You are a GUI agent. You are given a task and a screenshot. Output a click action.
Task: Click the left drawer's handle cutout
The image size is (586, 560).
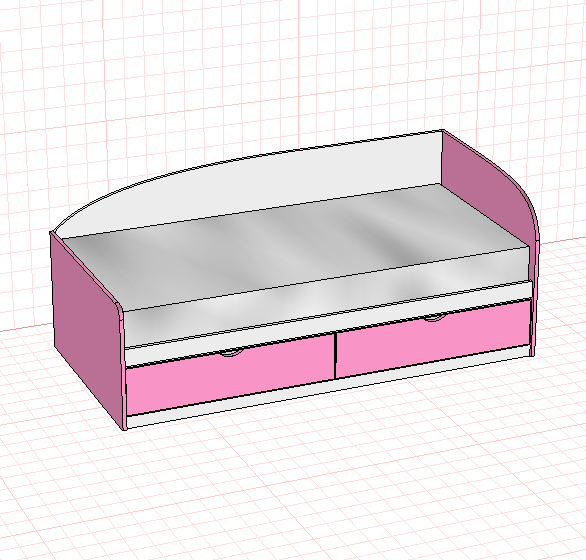pyautogui.click(x=232, y=352)
